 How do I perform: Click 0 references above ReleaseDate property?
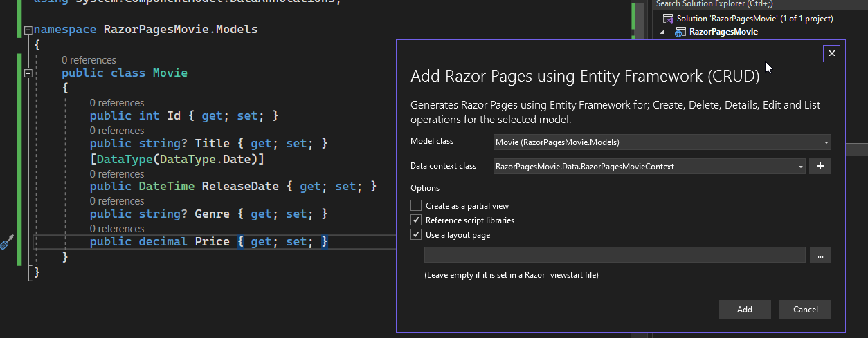(x=117, y=174)
